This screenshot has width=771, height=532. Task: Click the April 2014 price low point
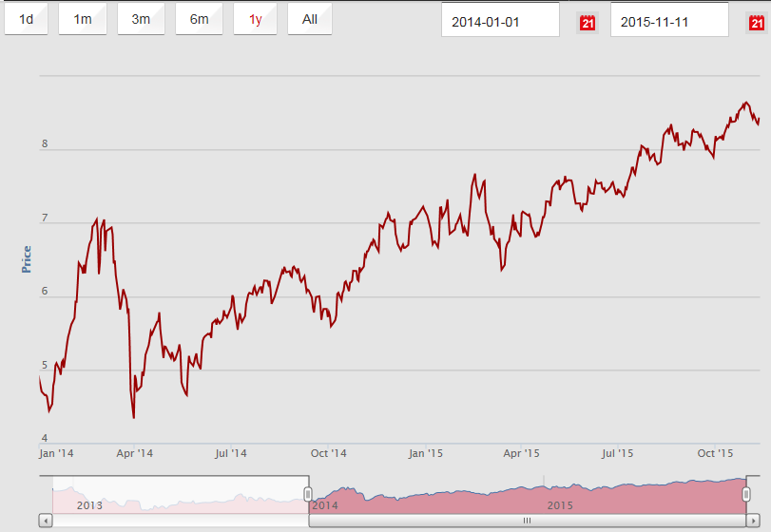pos(133,417)
